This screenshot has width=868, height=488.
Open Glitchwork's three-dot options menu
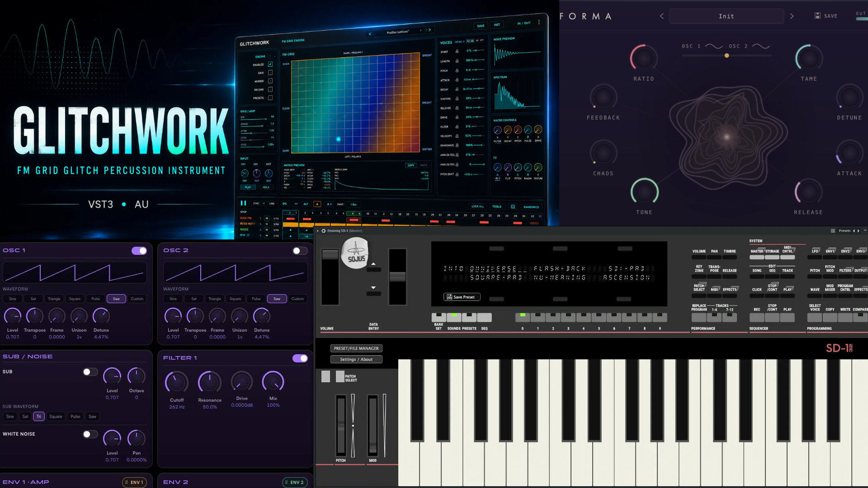pos(539,22)
